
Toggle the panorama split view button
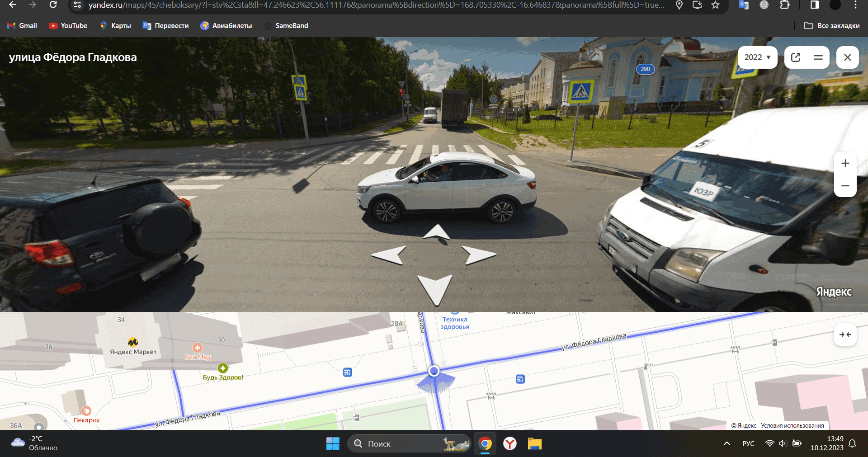click(818, 57)
